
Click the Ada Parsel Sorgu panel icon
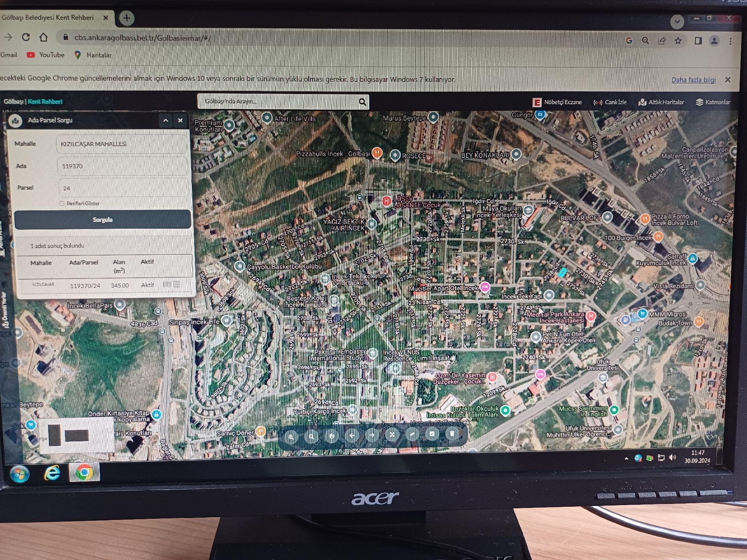[15, 121]
